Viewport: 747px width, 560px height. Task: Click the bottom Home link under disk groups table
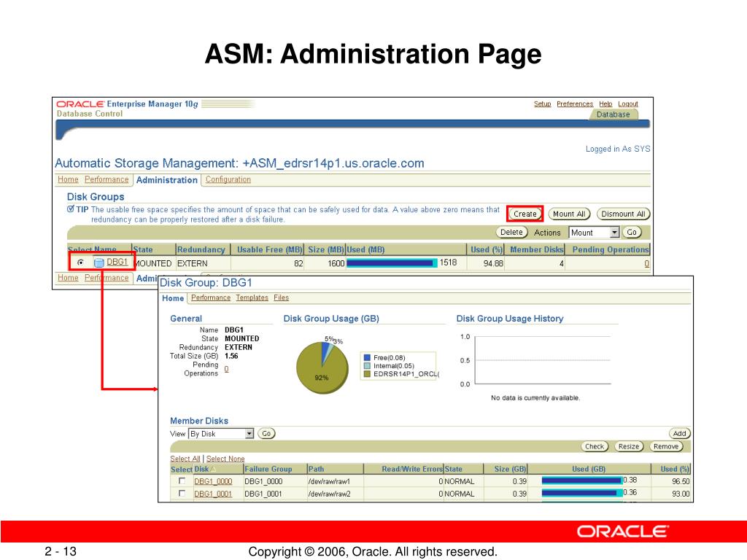coord(68,278)
